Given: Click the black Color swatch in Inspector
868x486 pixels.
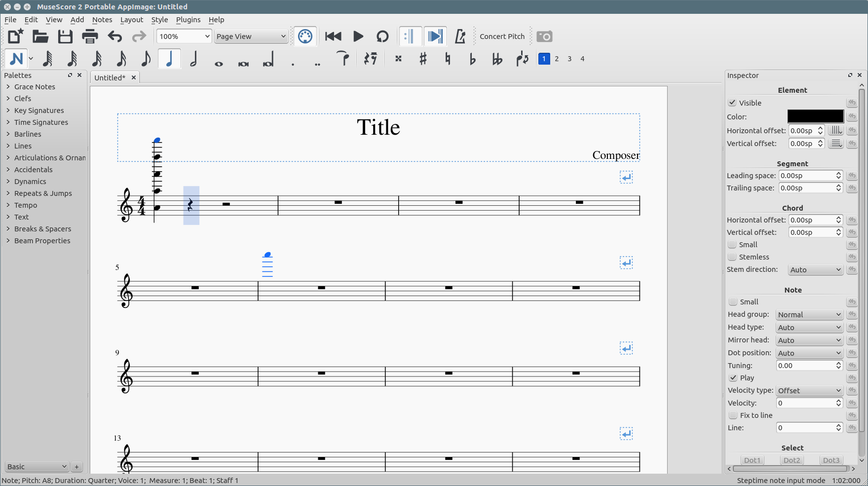Looking at the screenshot, I should point(815,116).
